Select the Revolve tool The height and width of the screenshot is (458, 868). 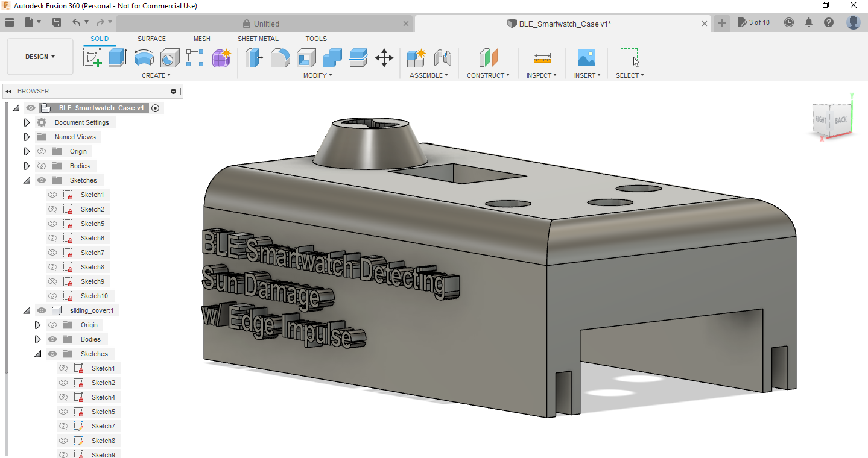pyautogui.click(x=144, y=58)
